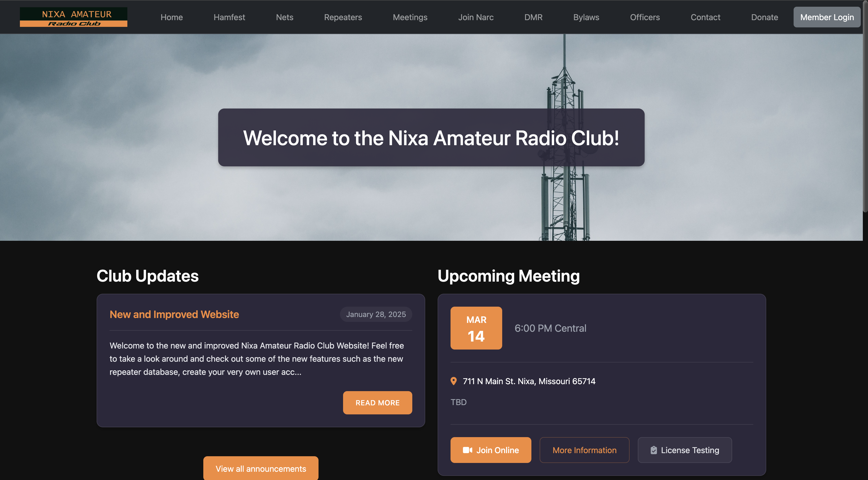This screenshot has height=480, width=868.
Task: Click the New and Improved Website title
Action: [174, 314]
